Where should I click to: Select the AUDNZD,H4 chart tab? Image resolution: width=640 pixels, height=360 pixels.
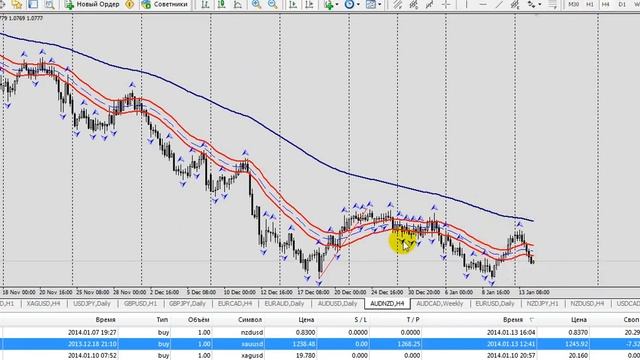click(x=387, y=304)
